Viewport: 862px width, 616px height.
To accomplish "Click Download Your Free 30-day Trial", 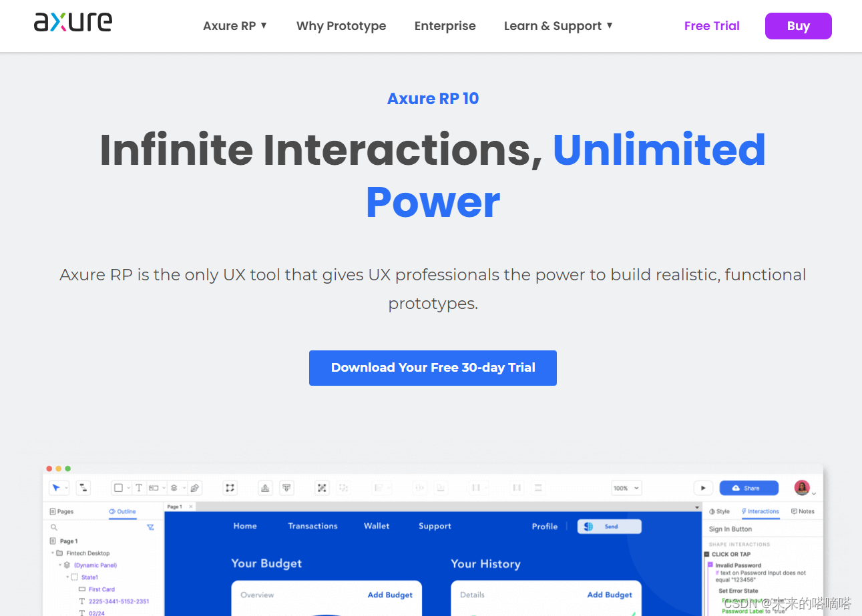I will coord(433,368).
